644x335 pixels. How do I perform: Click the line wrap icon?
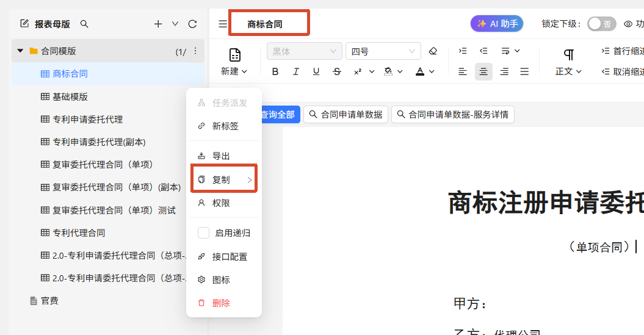click(x=505, y=51)
